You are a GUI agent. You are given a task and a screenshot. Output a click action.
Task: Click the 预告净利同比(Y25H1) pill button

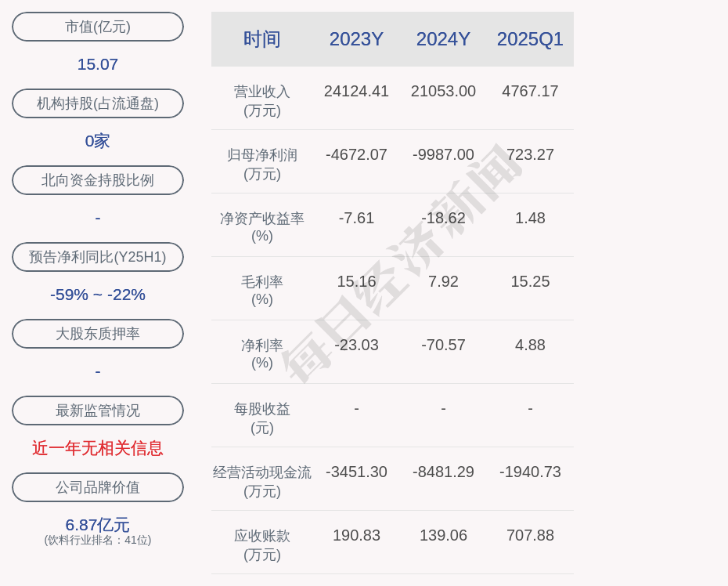coord(98,257)
